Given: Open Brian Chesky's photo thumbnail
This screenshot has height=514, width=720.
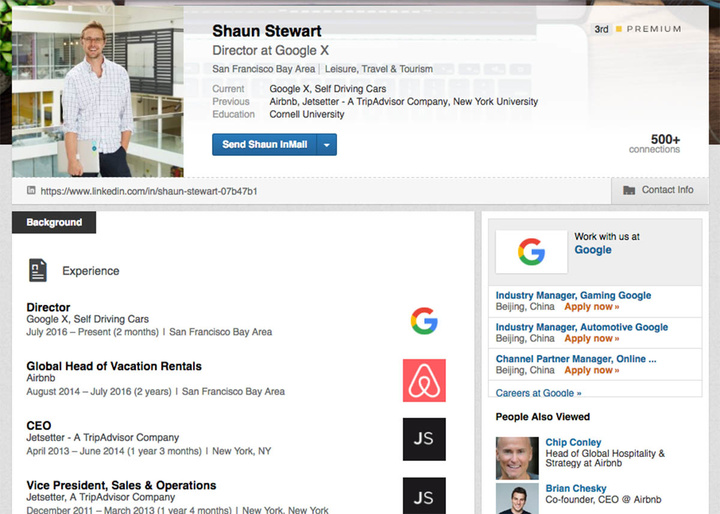Looking at the screenshot, I should [x=517, y=498].
